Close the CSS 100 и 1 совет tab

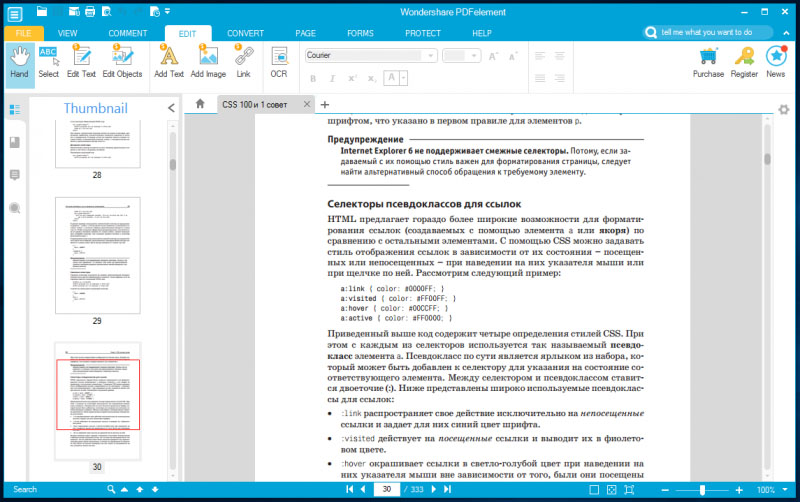[x=307, y=104]
